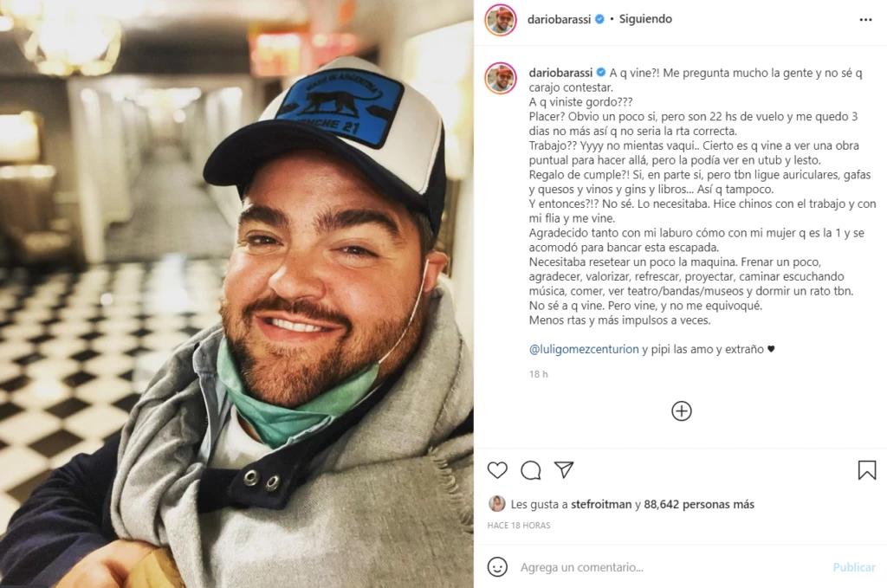
Task: Open @luligomezcenturion mention link
Action: tap(584, 349)
